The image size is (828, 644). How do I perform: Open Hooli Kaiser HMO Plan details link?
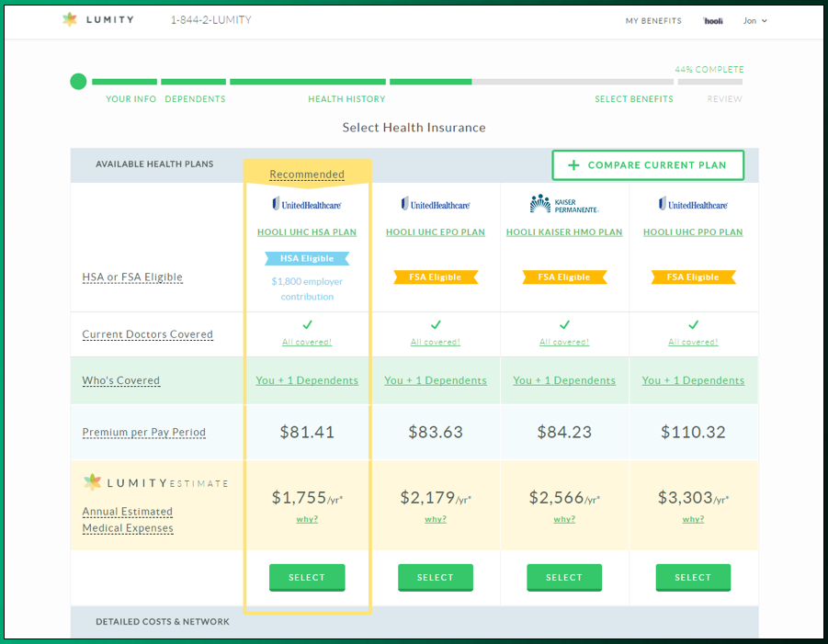564,232
